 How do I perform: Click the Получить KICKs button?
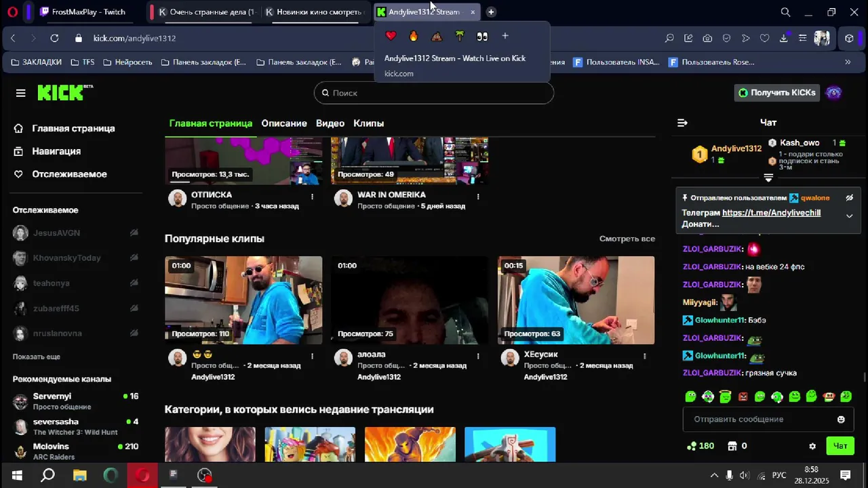[x=777, y=93]
